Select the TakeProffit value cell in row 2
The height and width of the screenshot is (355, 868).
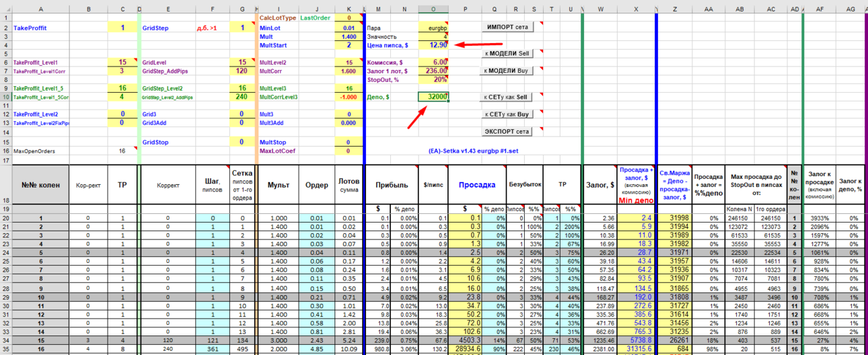(x=122, y=28)
